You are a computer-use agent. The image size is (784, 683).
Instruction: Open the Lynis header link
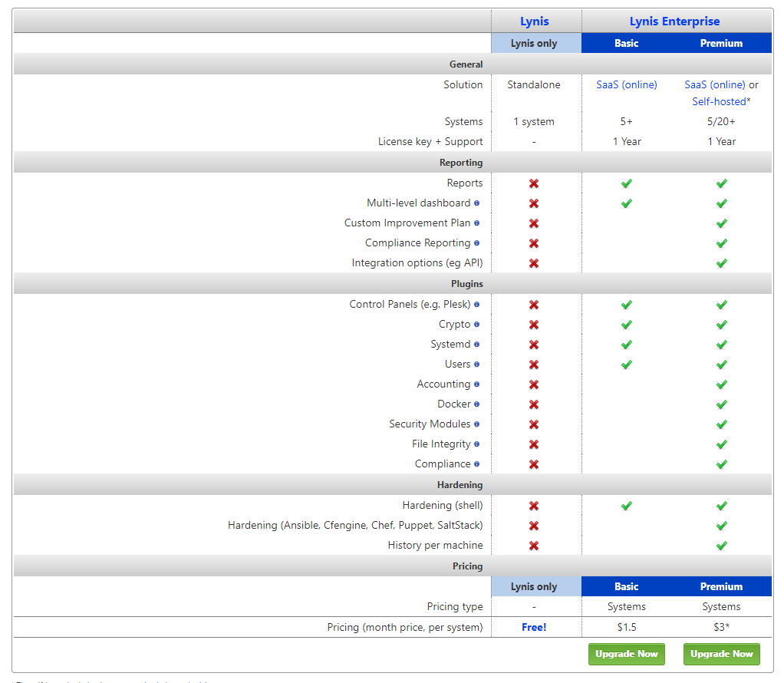[534, 21]
